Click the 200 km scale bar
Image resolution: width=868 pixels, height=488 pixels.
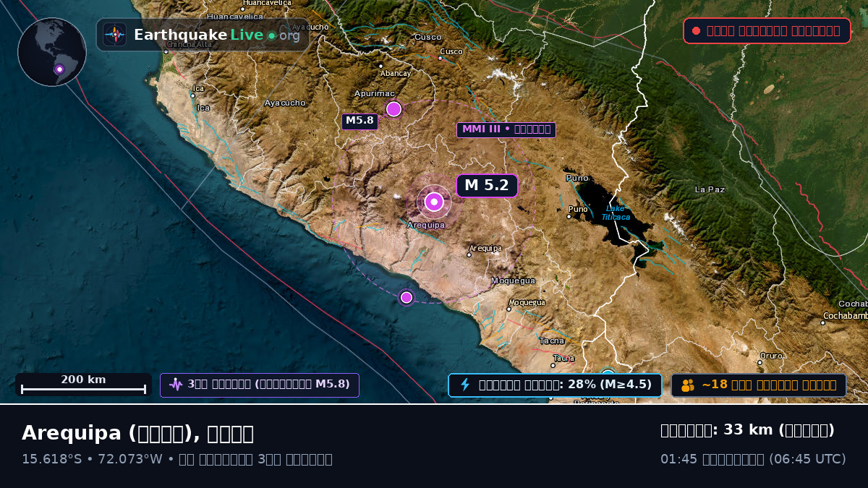[x=83, y=385]
